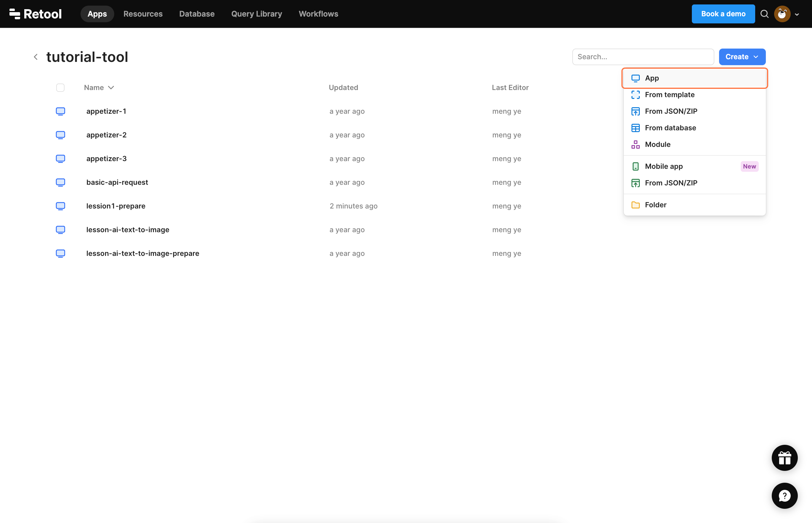Image resolution: width=812 pixels, height=523 pixels.
Task: Click the gift box icon
Action: tap(784, 458)
